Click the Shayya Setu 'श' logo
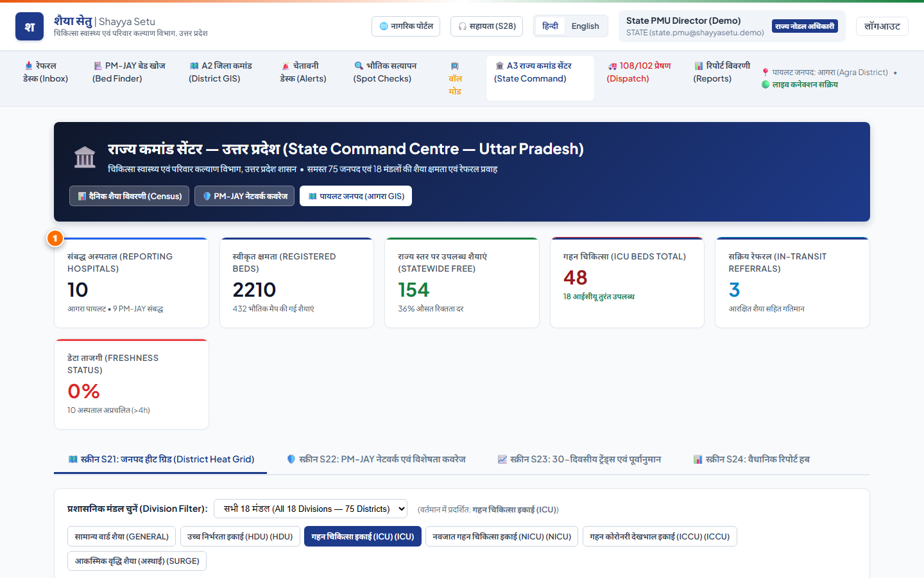The width and height of the screenshot is (924, 578). tap(30, 26)
